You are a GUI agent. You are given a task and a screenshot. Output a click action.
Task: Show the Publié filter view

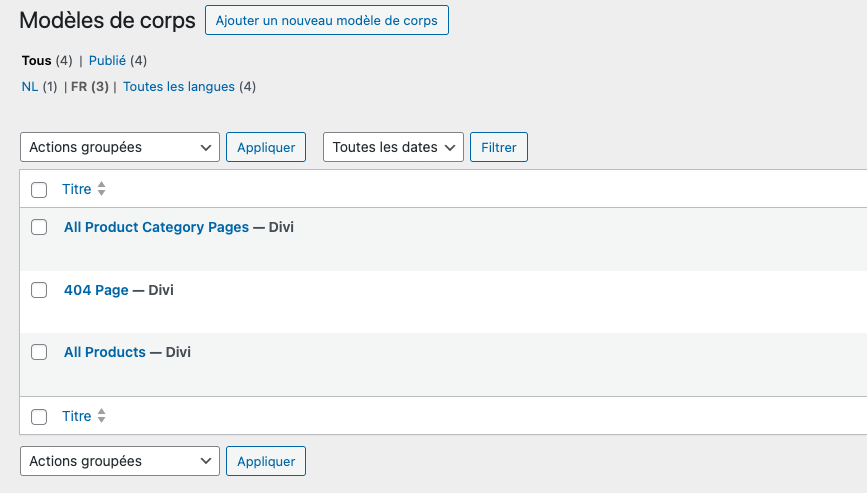[107, 61]
